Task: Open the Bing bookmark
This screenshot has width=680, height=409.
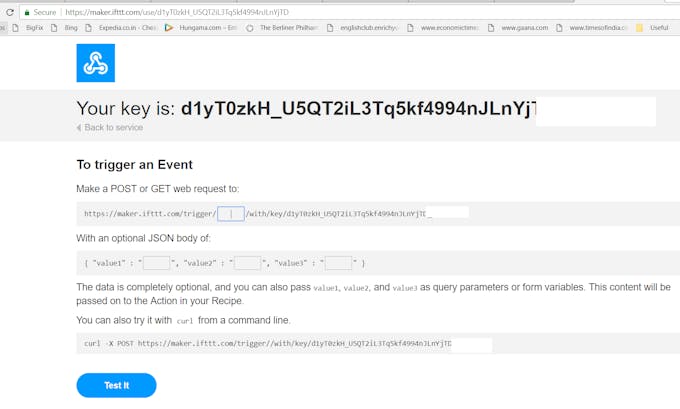Action: 71,28
